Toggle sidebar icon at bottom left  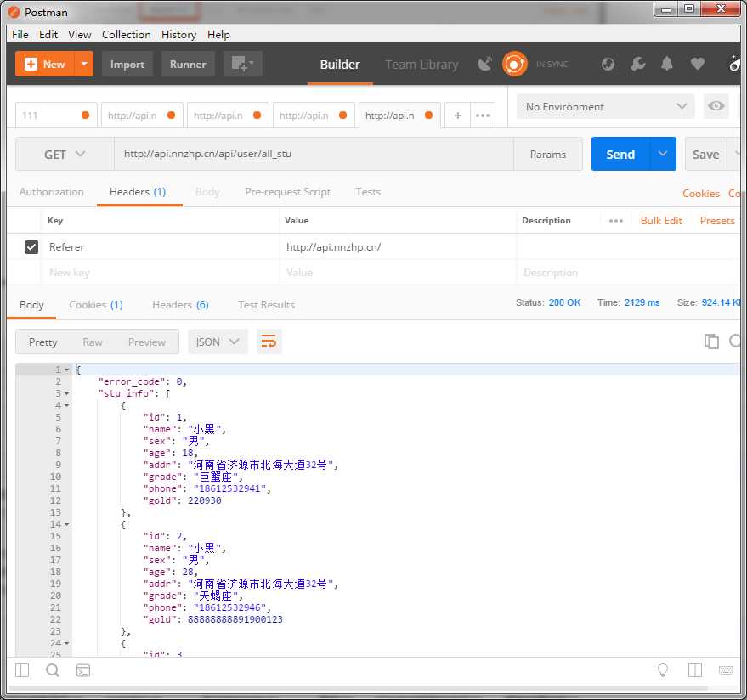click(x=22, y=670)
